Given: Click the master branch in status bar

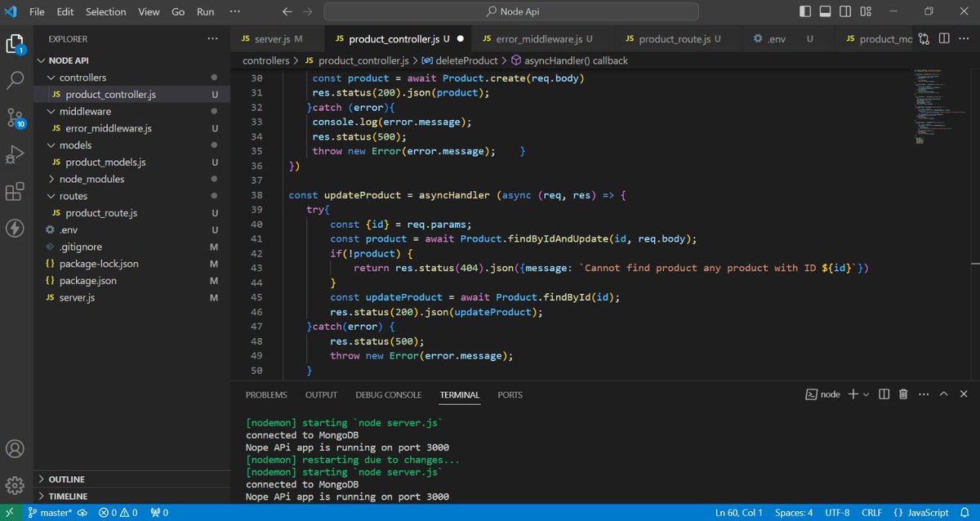Looking at the screenshot, I should click(x=51, y=513).
